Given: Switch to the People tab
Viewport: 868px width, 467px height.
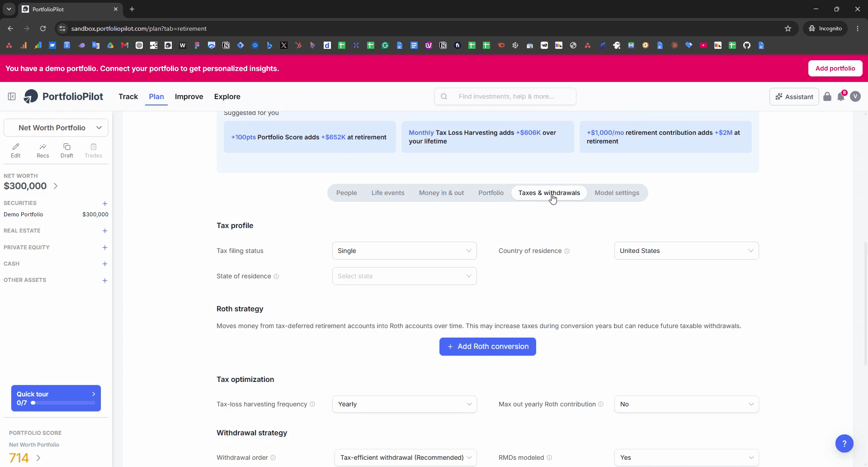Looking at the screenshot, I should 347,193.
